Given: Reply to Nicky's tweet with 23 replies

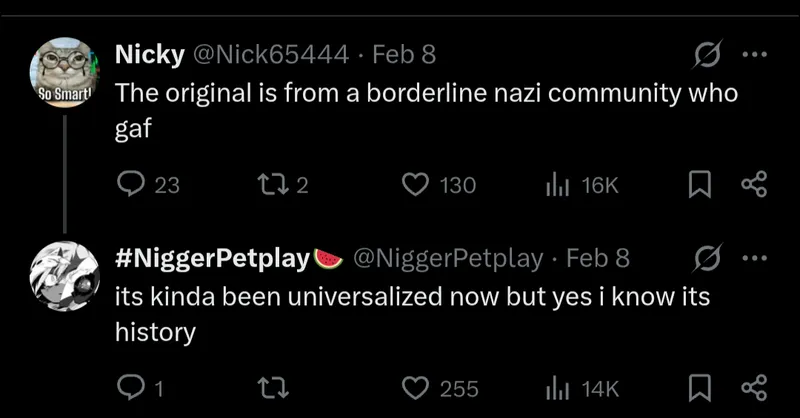Looking at the screenshot, I should tap(132, 185).
